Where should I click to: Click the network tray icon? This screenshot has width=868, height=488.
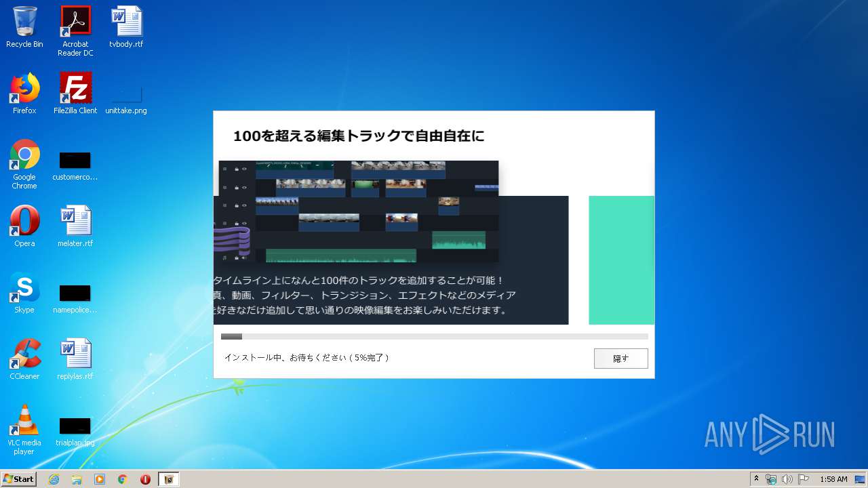point(771,479)
